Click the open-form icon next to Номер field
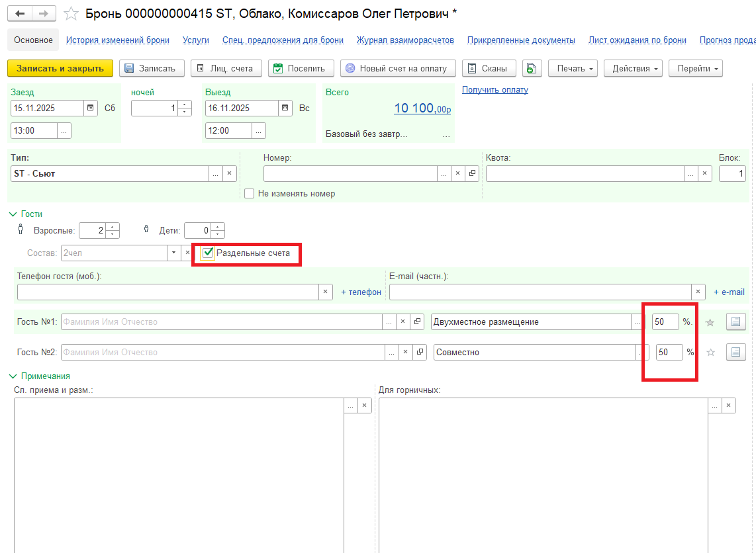The width and height of the screenshot is (756, 553). [473, 173]
